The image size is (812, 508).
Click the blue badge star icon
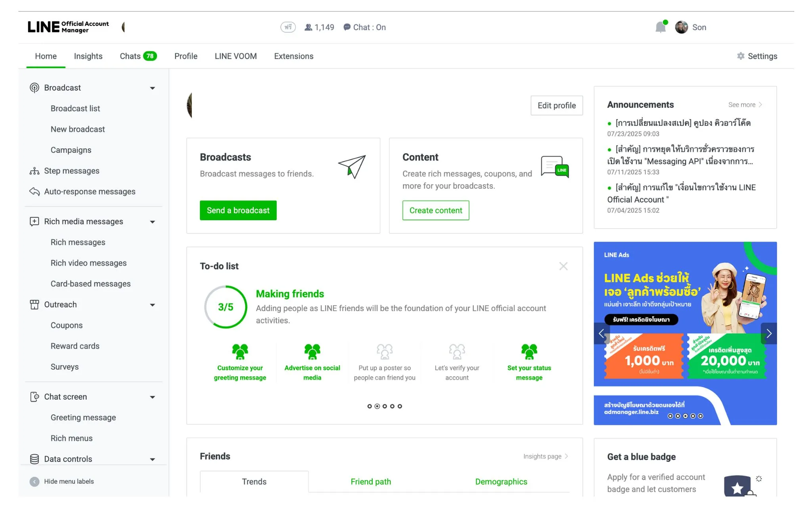pyautogui.click(x=738, y=486)
